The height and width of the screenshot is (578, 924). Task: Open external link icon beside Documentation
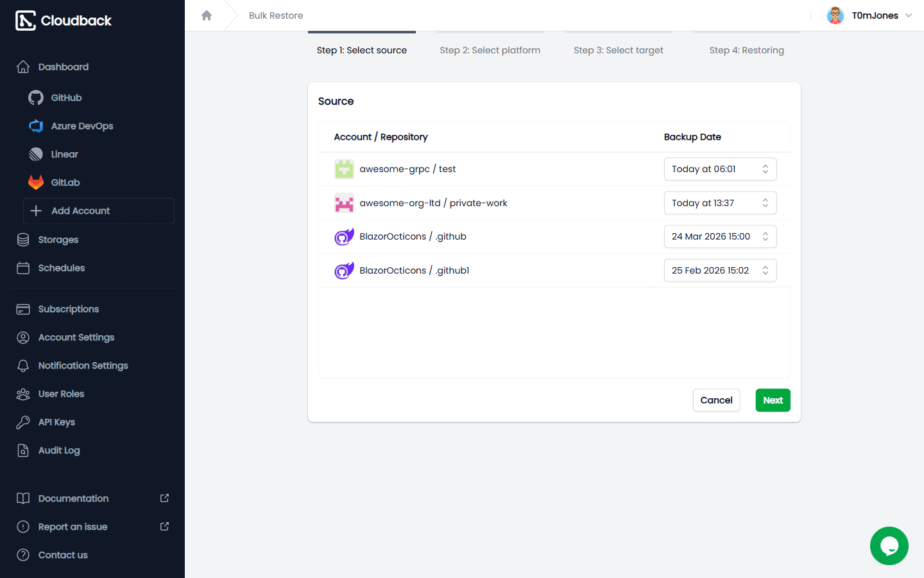pyautogui.click(x=164, y=498)
